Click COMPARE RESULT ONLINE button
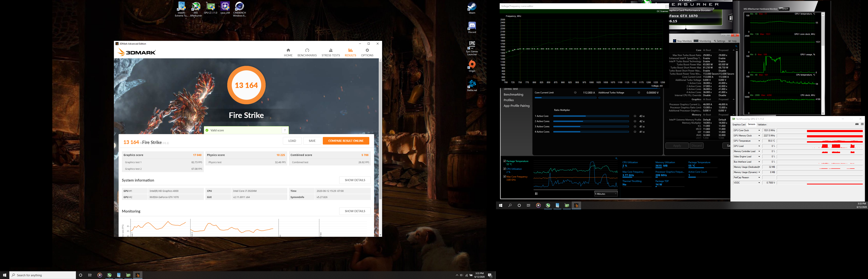The height and width of the screenshot is (279, 868). (x=346, y=141)
